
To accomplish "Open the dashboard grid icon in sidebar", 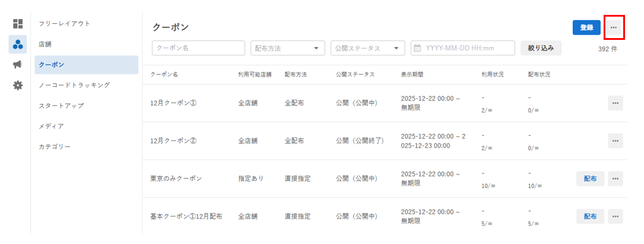I will coord(18,23).
